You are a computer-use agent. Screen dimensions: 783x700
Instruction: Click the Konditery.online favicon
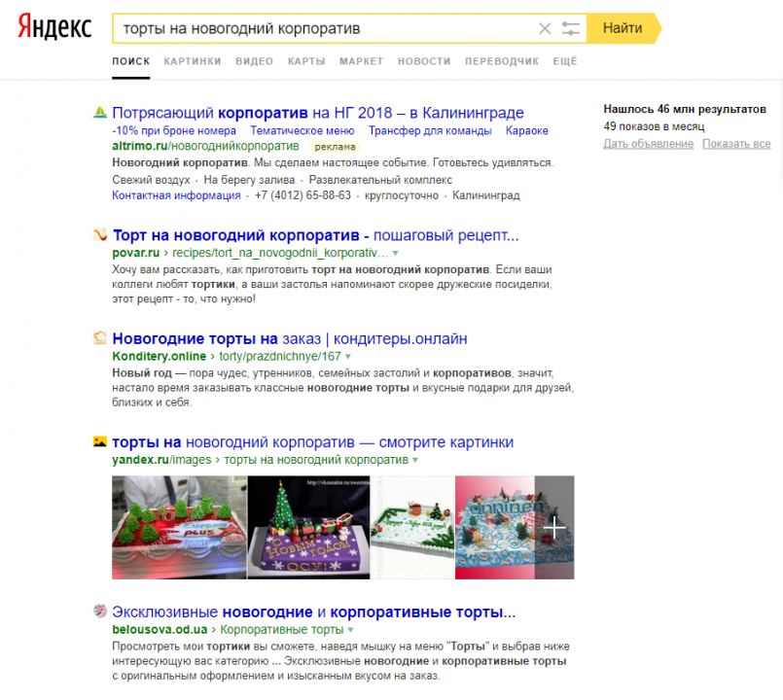coord(100,338)
